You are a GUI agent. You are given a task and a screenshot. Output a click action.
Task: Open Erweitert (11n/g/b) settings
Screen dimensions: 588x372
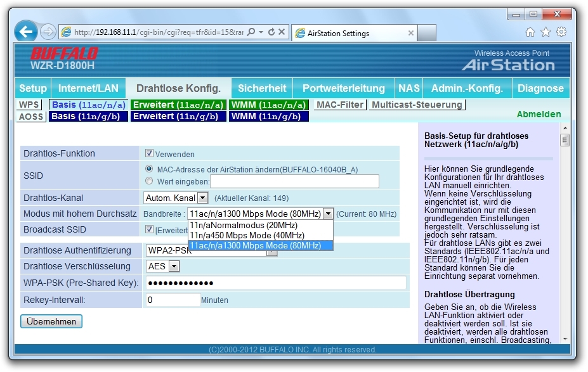(x=178, y=116)
